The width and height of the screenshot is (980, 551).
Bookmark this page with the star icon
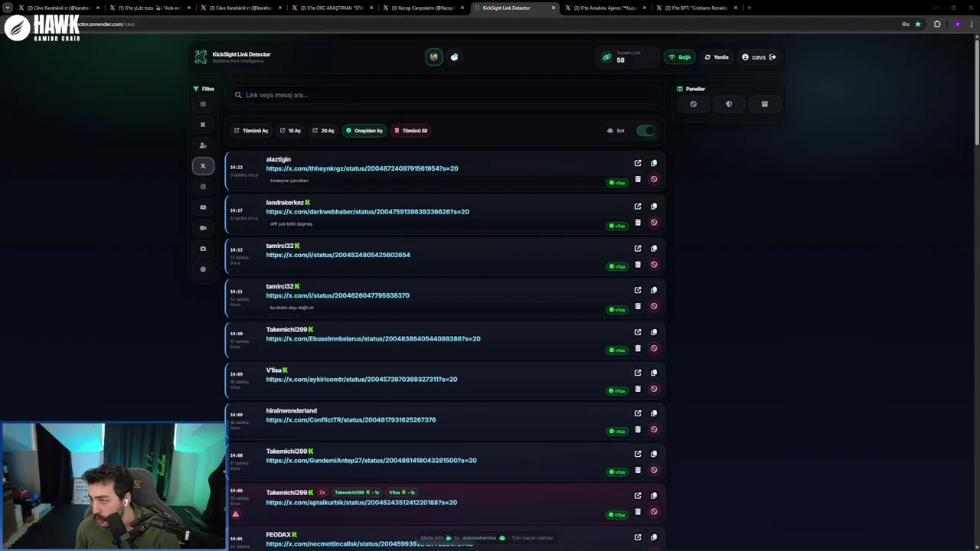(x=918, y=24)
